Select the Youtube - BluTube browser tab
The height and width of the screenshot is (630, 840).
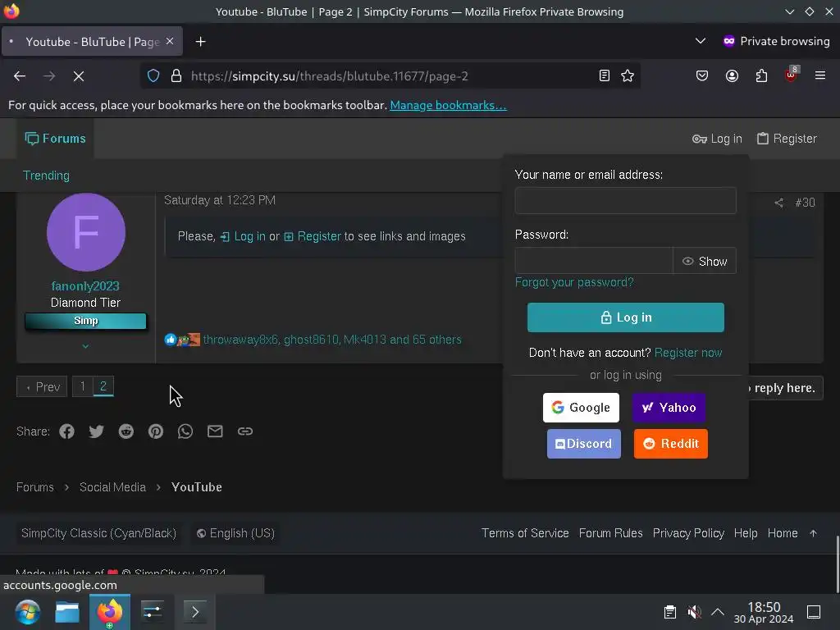pos(92,41)
